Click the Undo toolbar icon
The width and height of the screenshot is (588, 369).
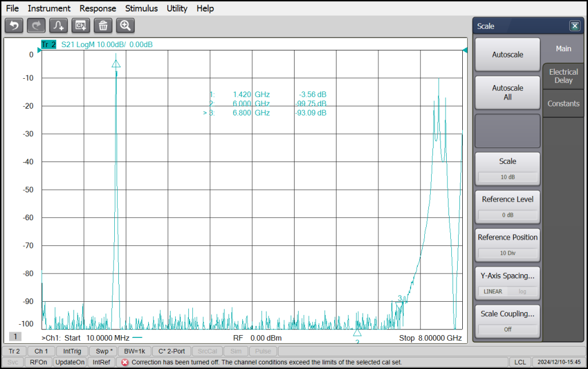[x=14, y=25]
